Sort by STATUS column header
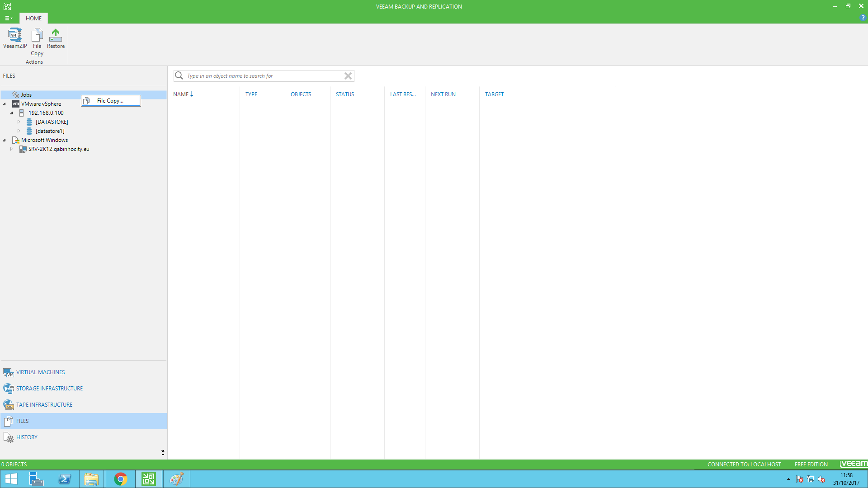 345,94
